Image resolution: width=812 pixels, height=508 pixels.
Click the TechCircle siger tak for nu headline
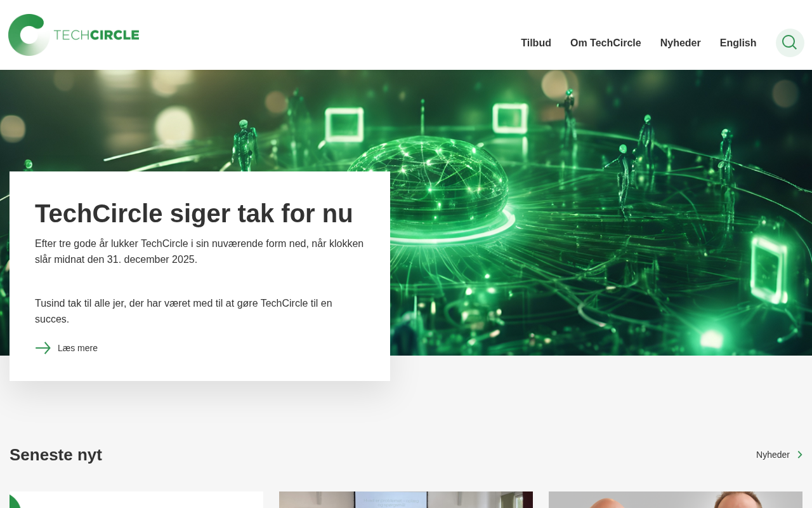pyautogui.click(x=194, y=213)
